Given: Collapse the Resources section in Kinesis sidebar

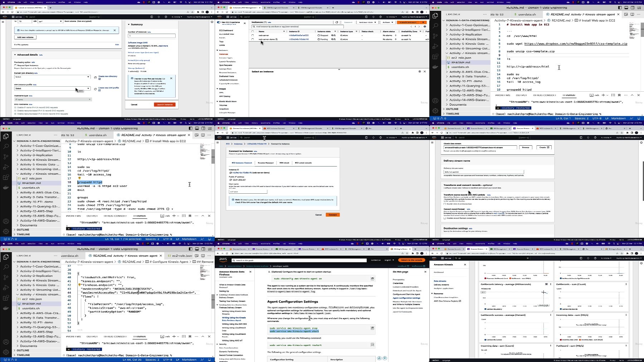Looking at the screenshot, I should point(432,294).
